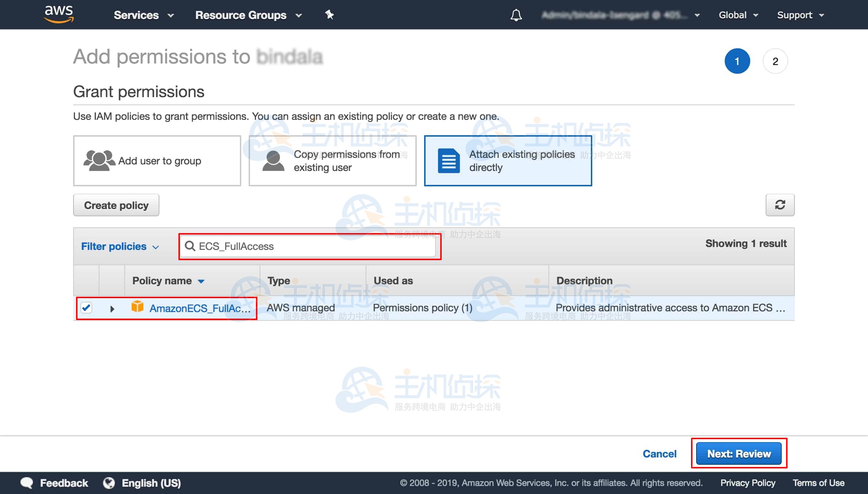Click the Attach existing policies document icon

449,161
